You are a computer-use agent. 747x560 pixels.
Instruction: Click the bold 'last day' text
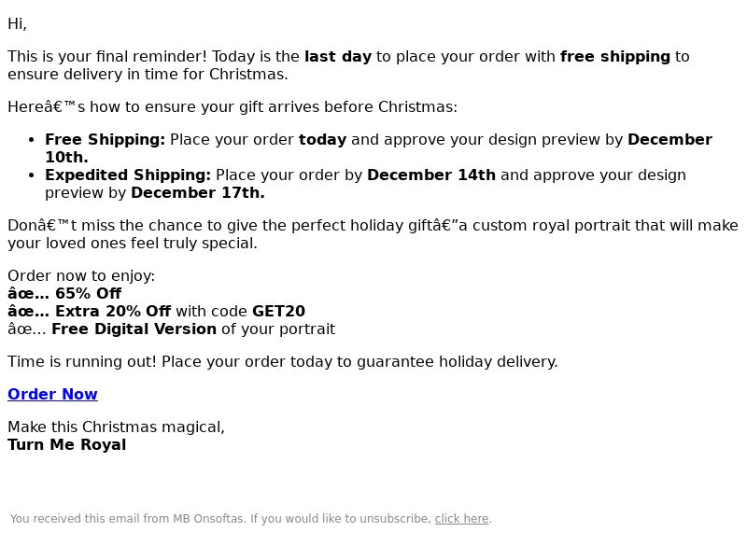pos(338,57)
